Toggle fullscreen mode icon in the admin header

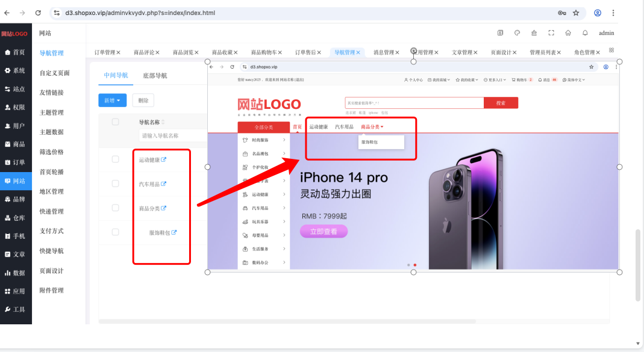pyautogui.click(x=551, y=33)
